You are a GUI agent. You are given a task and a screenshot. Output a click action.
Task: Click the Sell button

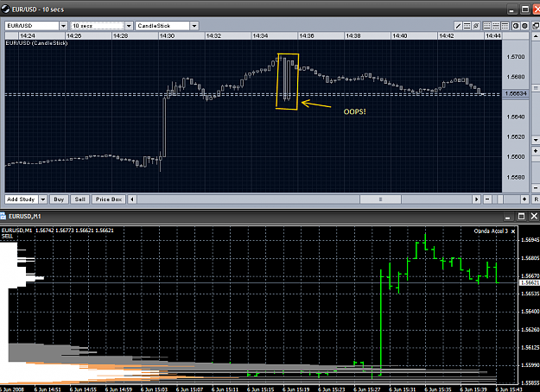(79, 199)
